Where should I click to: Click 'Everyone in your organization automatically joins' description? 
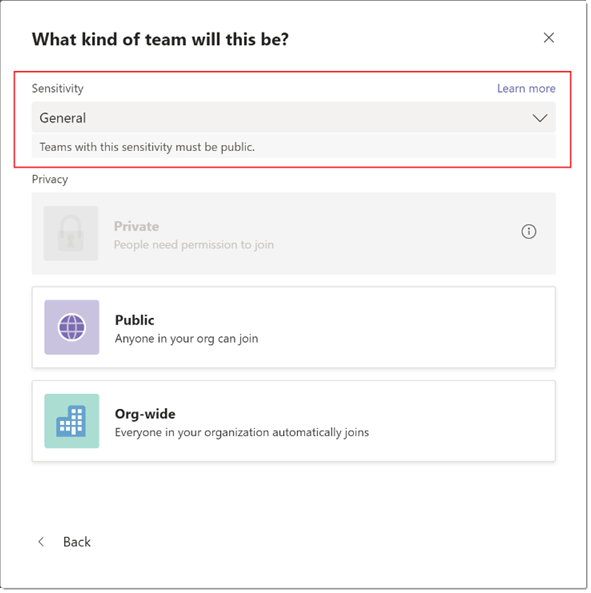point(243,434)
